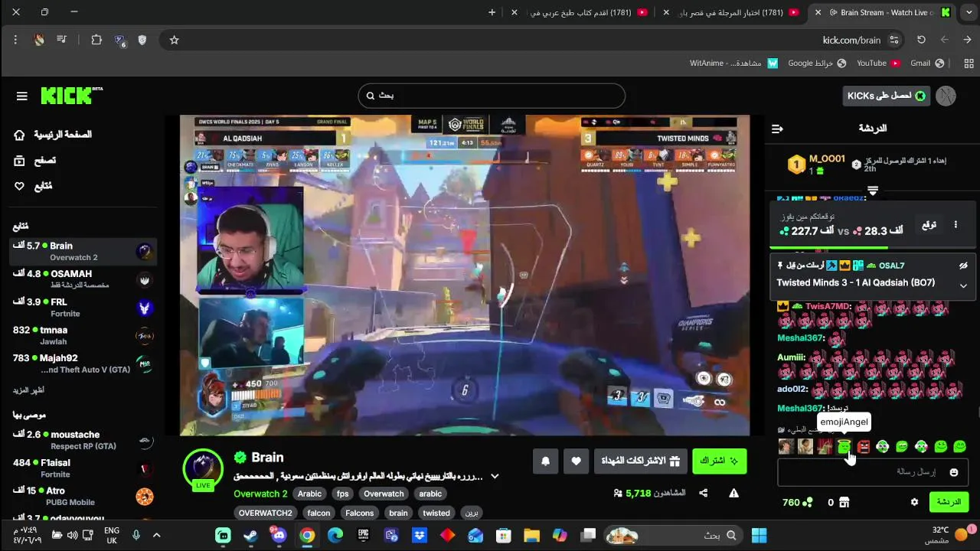Open Majah92 channel from sidebar

click(83, 364)
